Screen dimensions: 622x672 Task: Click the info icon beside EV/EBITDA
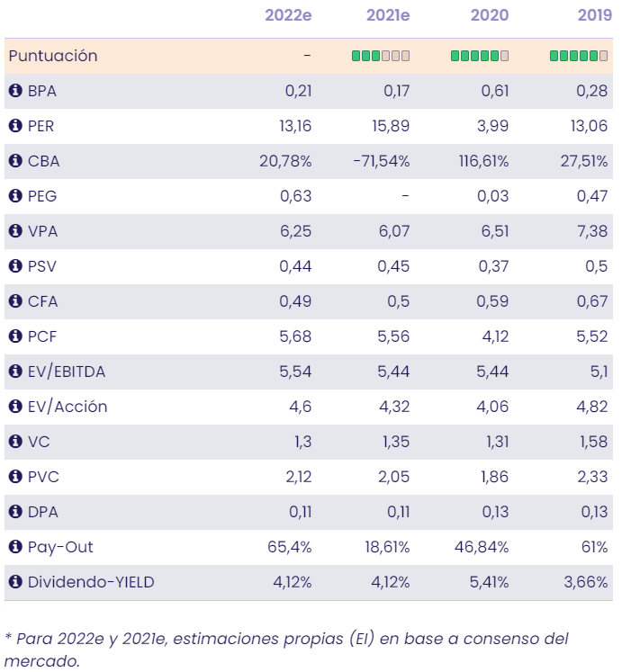[14, 372]
